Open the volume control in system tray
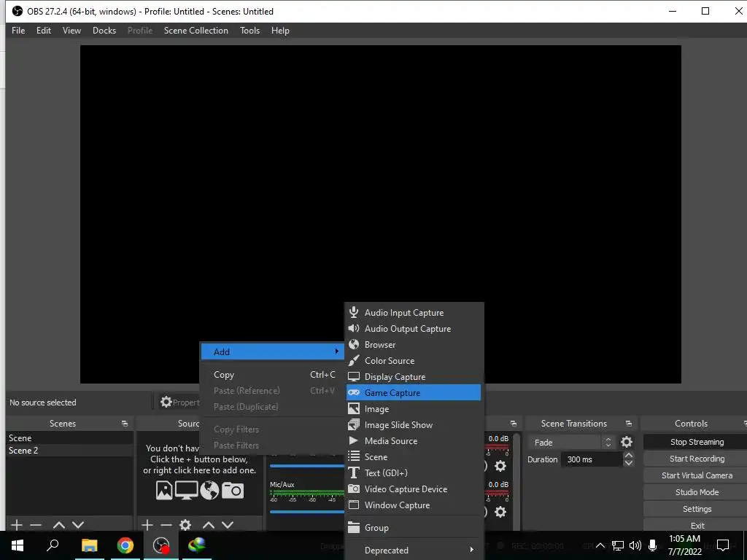Viewport: 747px width, 560px height. pyautogui.click(x=635, y=545)
